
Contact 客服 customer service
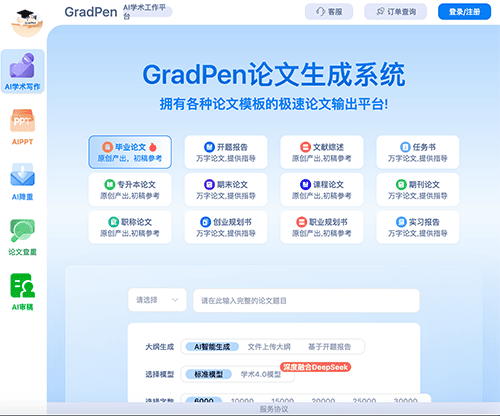[x=329, y=12]
